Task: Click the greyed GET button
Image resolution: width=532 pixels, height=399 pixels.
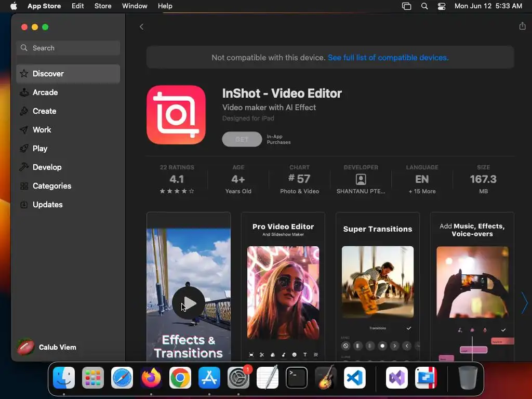Action: point(242,139)
